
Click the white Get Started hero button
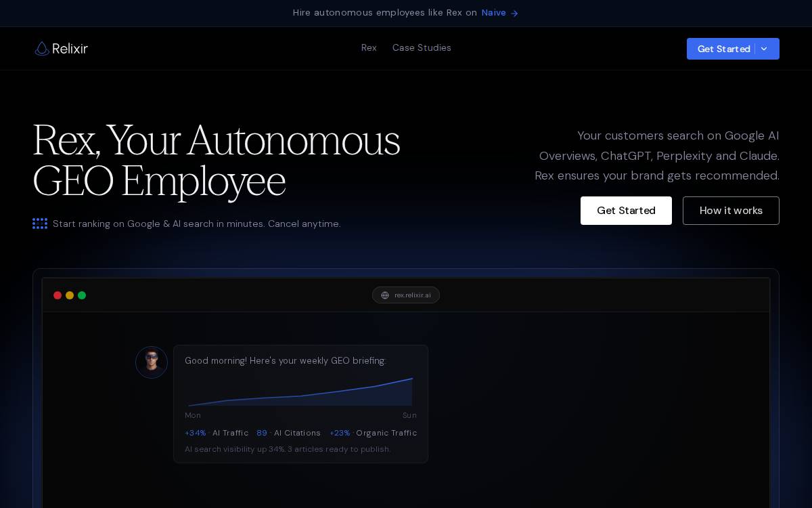coord(626,211)
